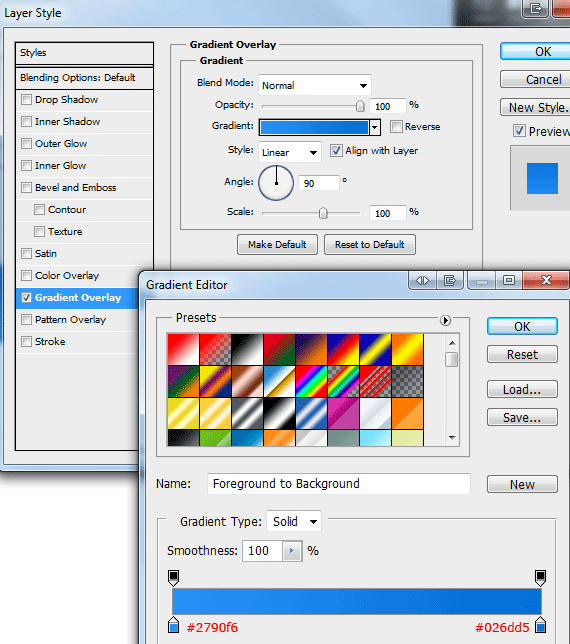Toggle Align with Layer checkbox
Viewport: 570px width, 644px height.
(336, 151)
